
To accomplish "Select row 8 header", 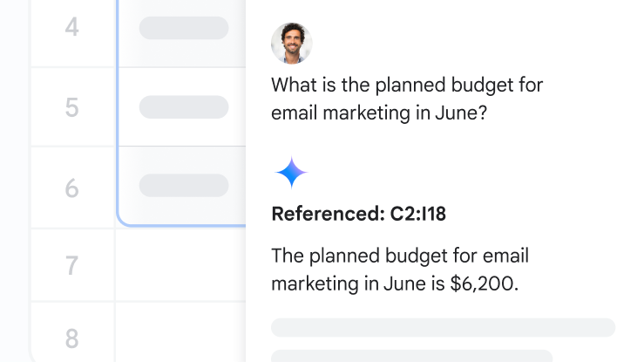I will click(72, 332).
